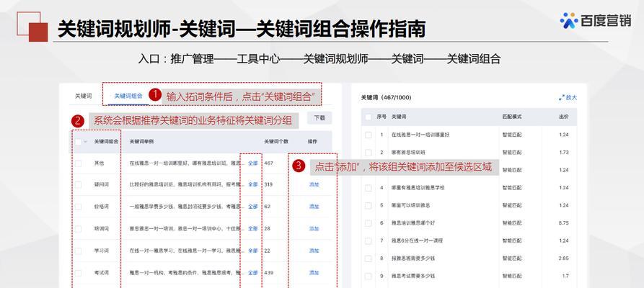The image size is (644, 288).
Task: Click the bid value 2.85
Action: tap(563, 258)
